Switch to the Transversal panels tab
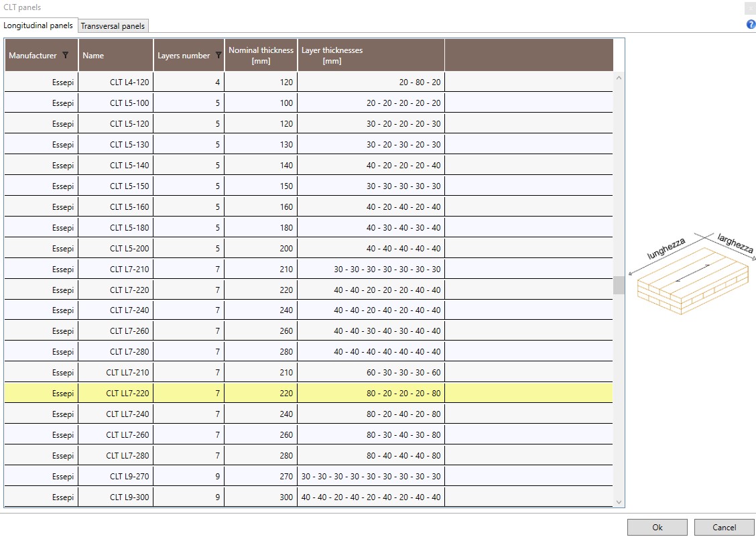 pyautogui.click(x=113, y=26)
